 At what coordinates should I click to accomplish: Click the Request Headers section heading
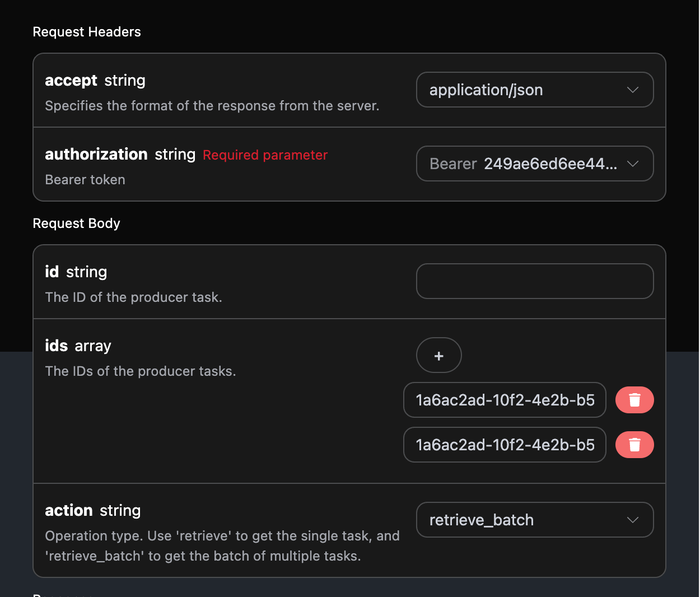coord(87,32)
